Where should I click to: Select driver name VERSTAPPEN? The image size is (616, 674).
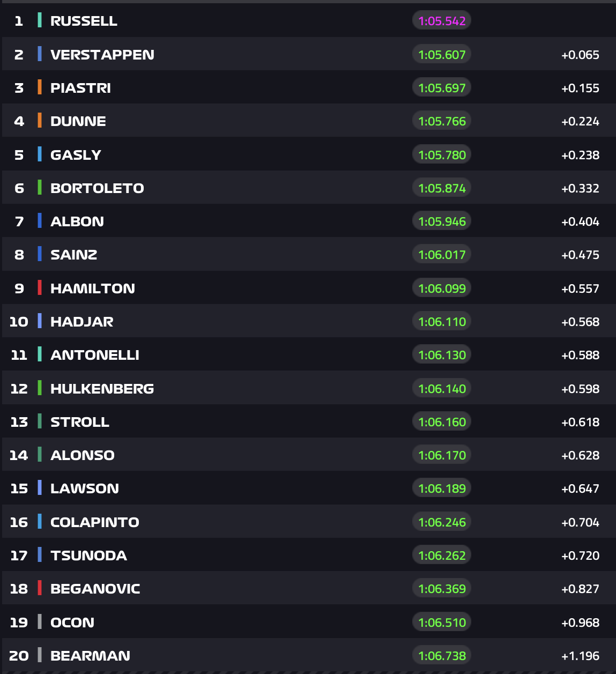(102, 55)
